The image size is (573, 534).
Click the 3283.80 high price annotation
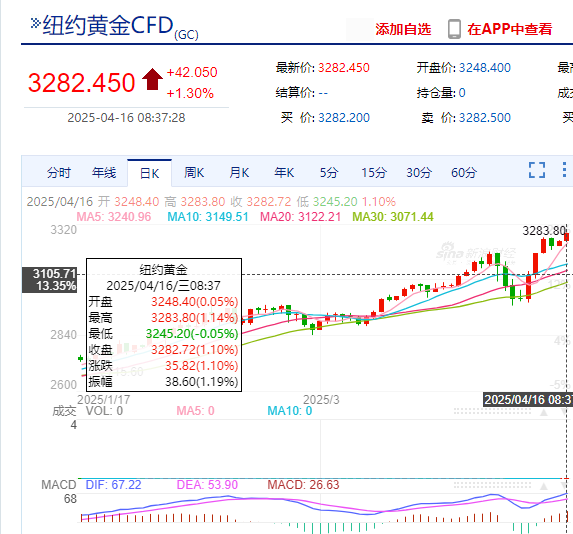click(x=544, y=231)
